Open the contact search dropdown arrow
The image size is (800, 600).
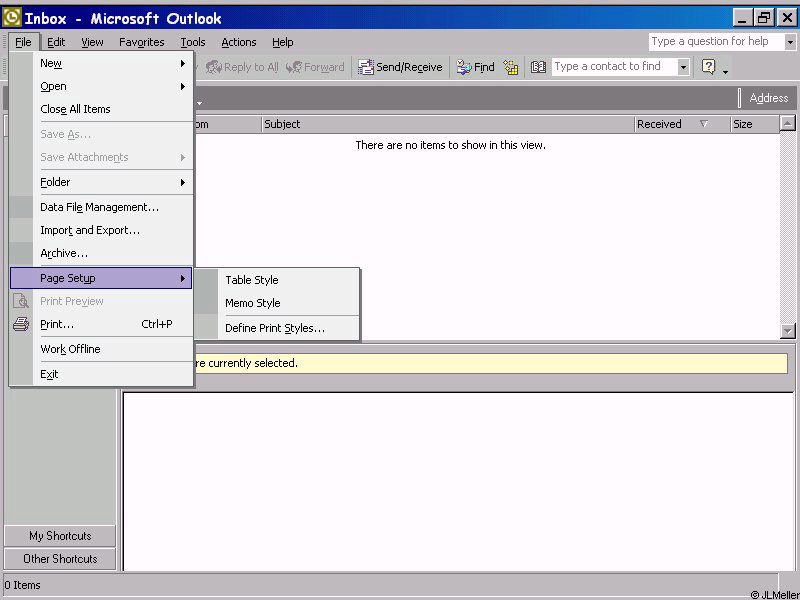[x=684, y=67]
